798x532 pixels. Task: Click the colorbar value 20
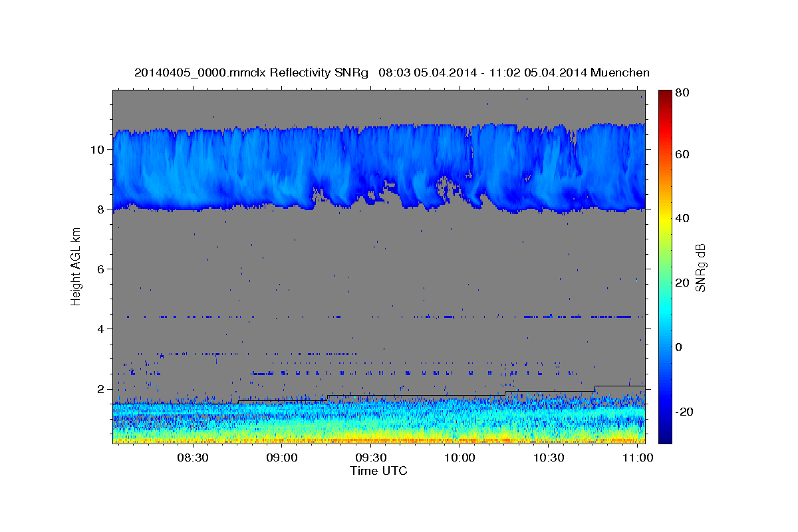coord(682,283)
